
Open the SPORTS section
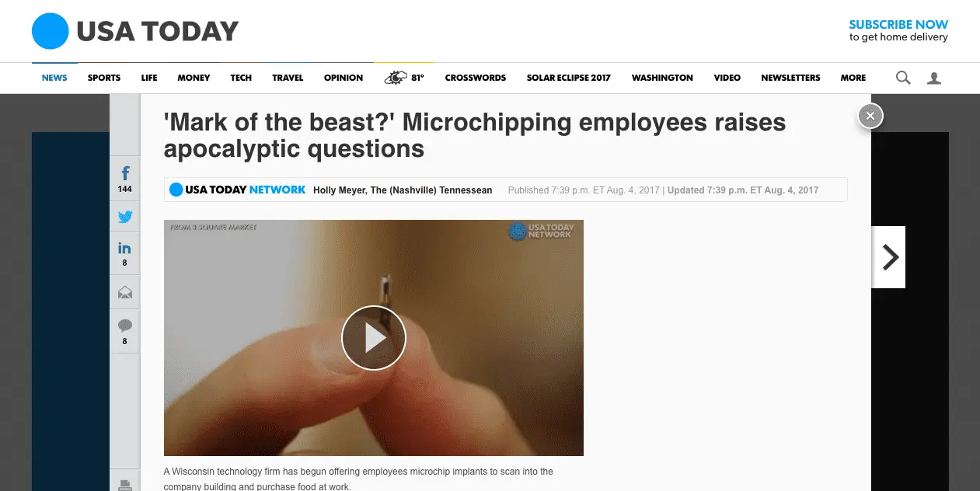pyautogui.click(x=104, y=78)
